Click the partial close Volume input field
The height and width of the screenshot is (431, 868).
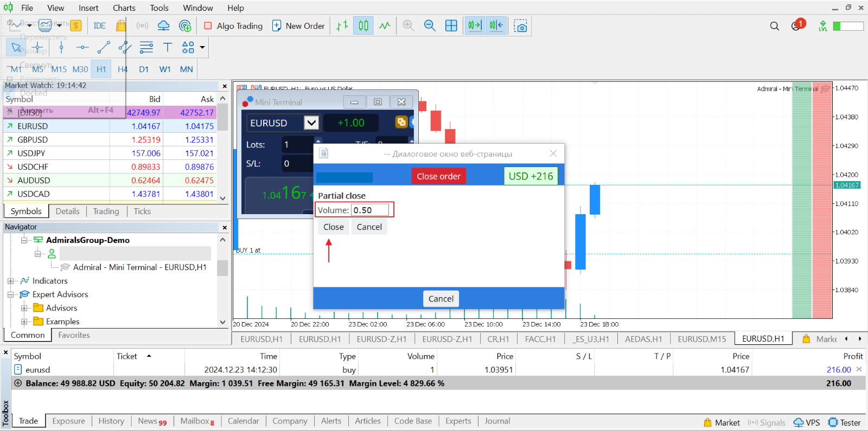[370, 210]
